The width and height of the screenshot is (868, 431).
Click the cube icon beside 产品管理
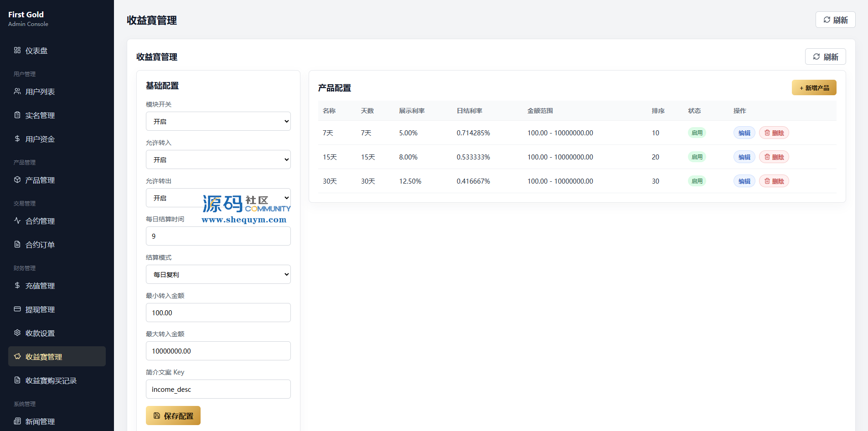coord(17,180)
